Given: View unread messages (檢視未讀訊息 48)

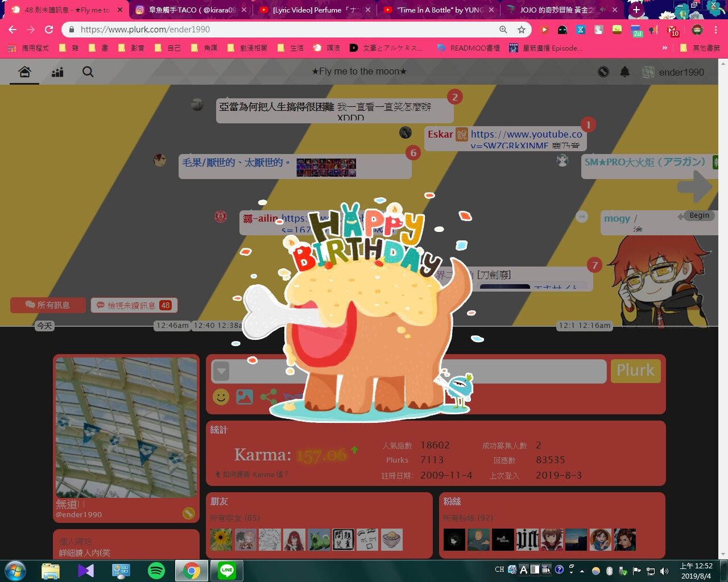Looking at the screenshot, I should 134,305.
